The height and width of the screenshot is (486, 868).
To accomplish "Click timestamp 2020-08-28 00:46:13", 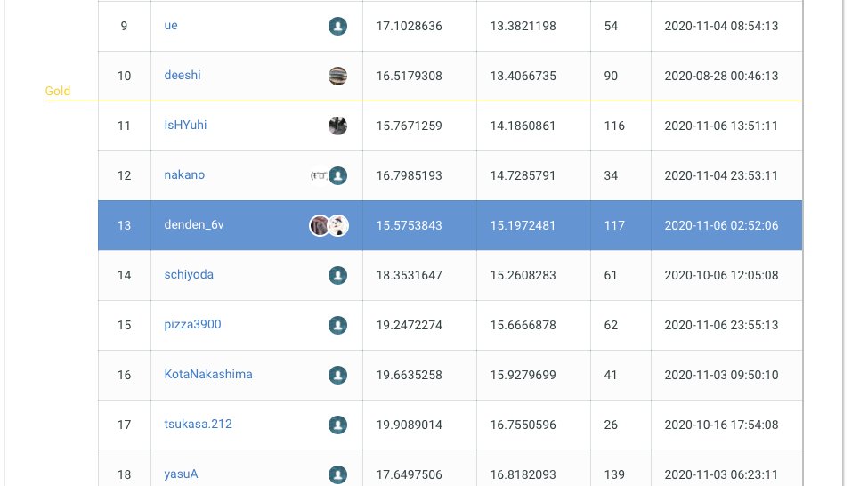I will 721,76.
